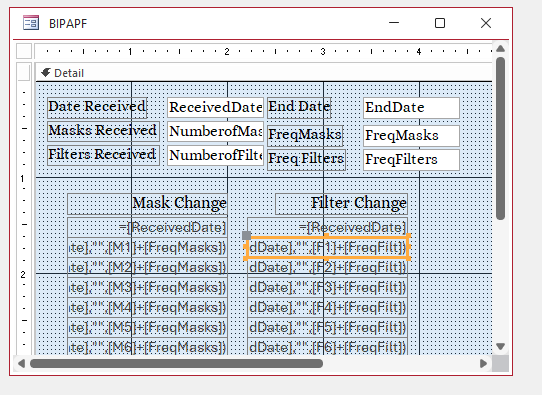Select the [F4]+[FreqFilt] expression box
Image resolution: width=542 pixels, height=395 pixels.
coord(328,308)
